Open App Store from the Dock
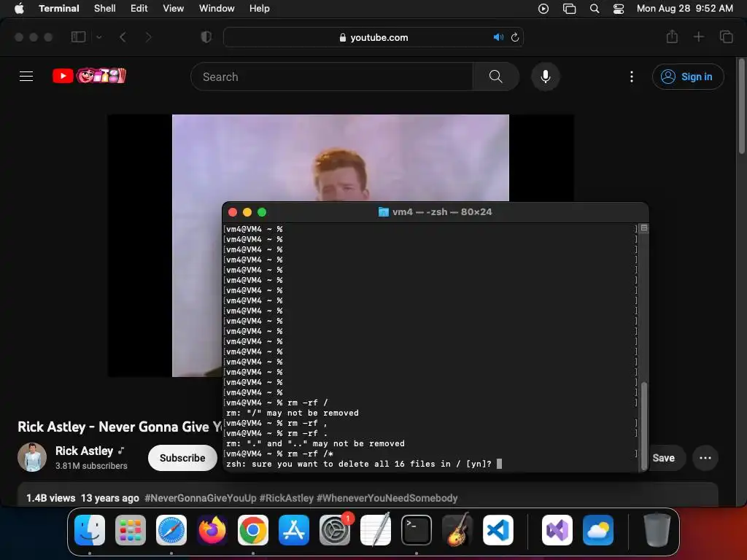Image resolution: width=747 pixels, height=560 pixels. pos(294,530)
